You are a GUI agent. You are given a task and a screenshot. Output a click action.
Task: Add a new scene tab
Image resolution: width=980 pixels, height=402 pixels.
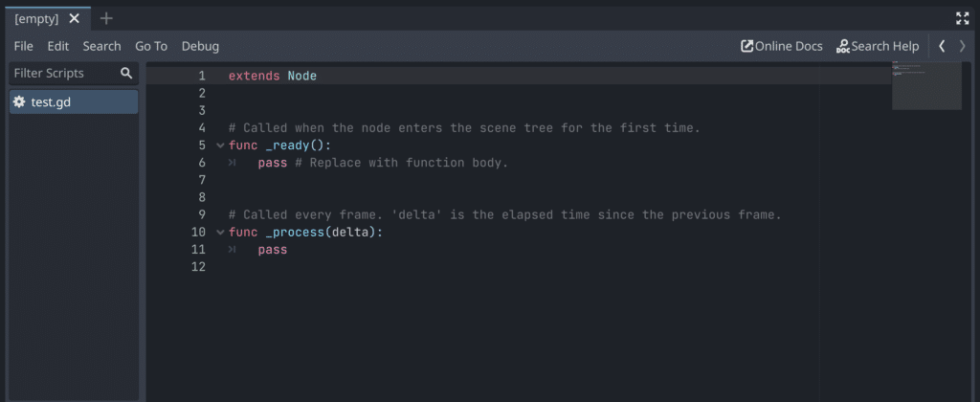(x=106, y=18)
